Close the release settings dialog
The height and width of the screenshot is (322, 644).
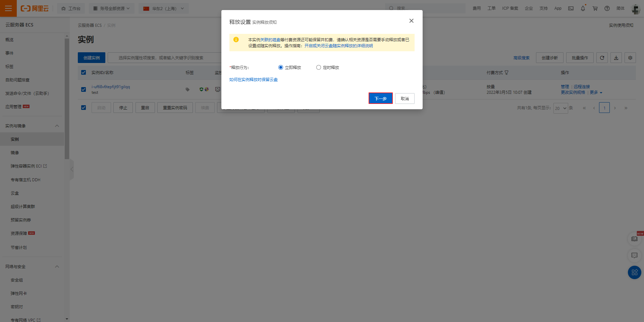(411, 21)
